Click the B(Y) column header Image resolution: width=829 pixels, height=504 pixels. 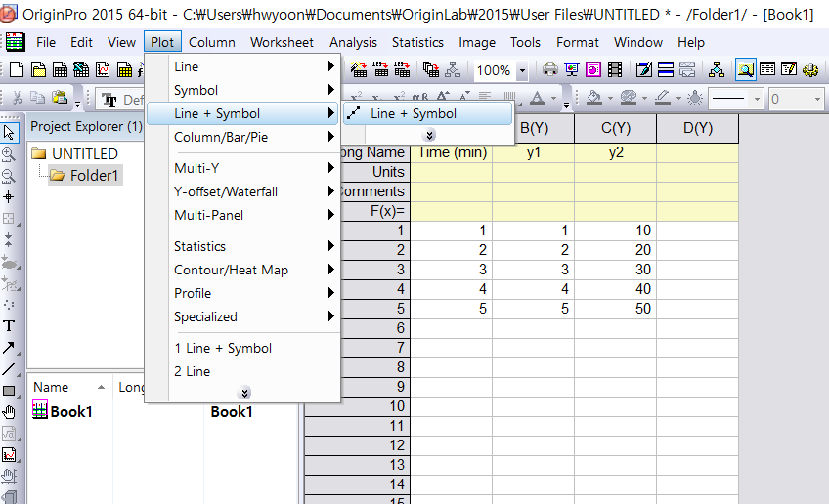point(534,128)
